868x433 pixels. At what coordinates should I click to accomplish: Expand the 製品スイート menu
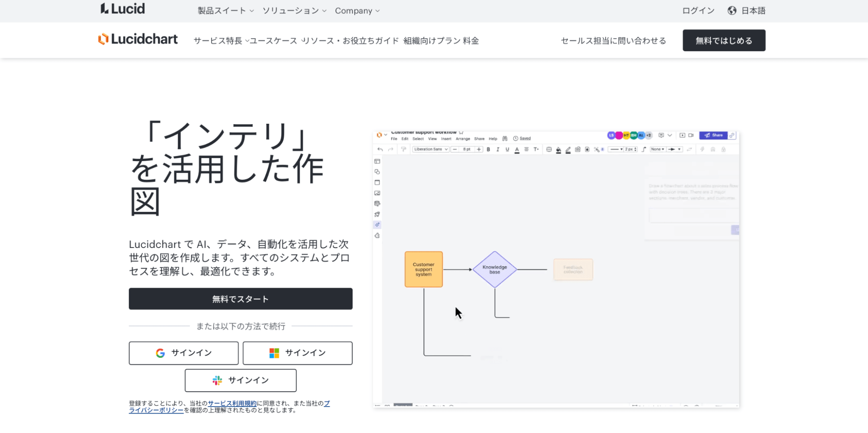tap(226, 10)
